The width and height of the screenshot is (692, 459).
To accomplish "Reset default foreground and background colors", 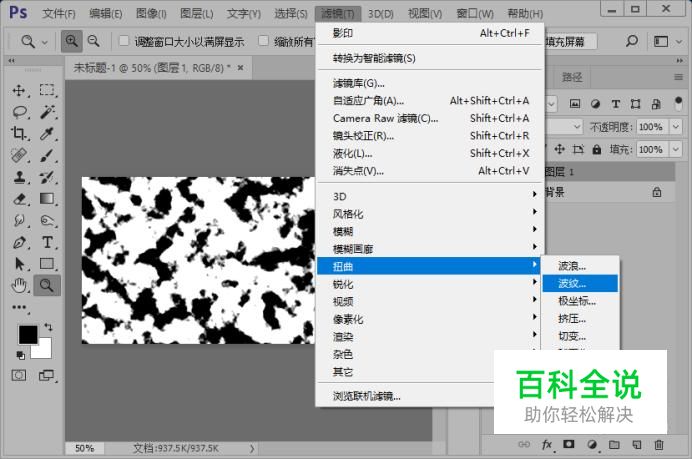I will [x=20, y=355].
